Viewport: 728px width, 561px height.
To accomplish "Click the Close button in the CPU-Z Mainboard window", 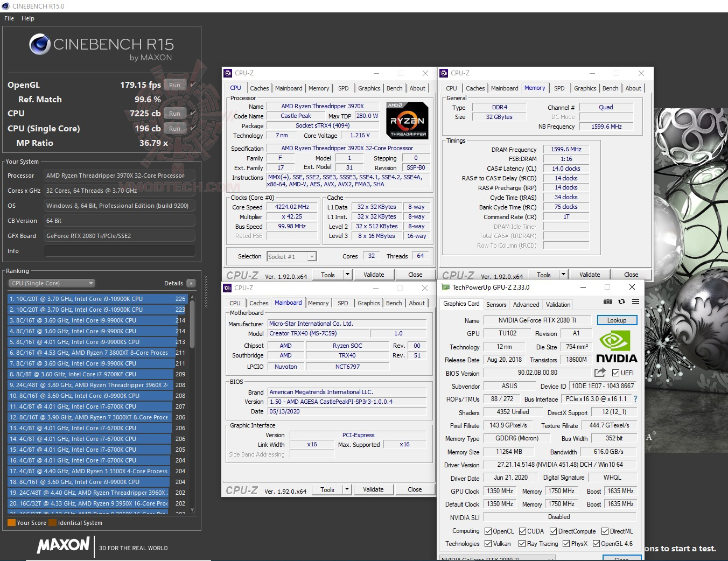I will pyautogui.click(x=415, y=489).
